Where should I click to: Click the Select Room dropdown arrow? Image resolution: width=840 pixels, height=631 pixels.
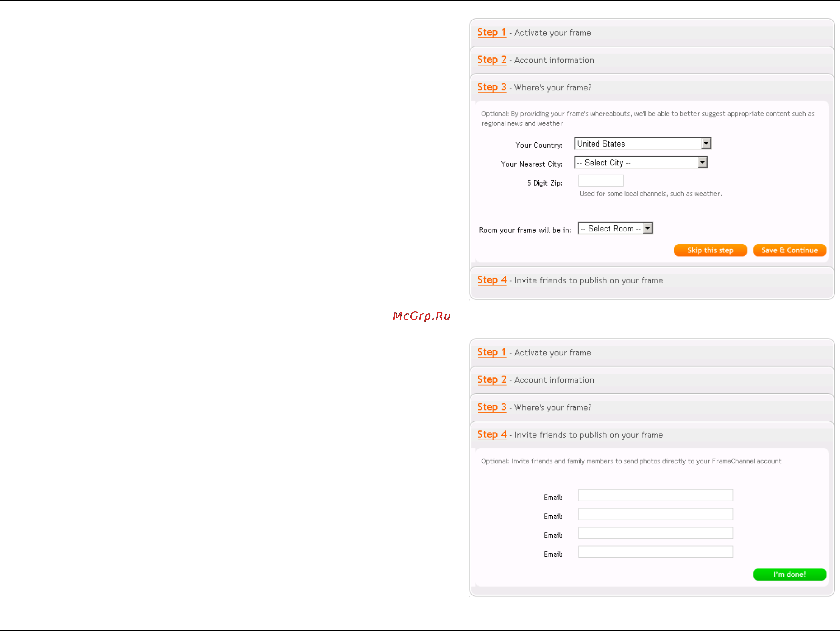coord(648,228)
